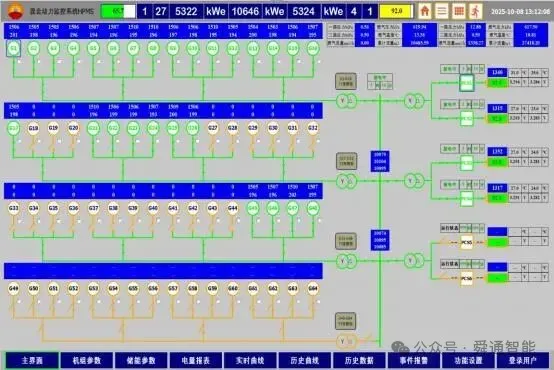Click the yellow 92.0 value field
Viewport: 554px width, 370px height.
[x=396, y=11]
